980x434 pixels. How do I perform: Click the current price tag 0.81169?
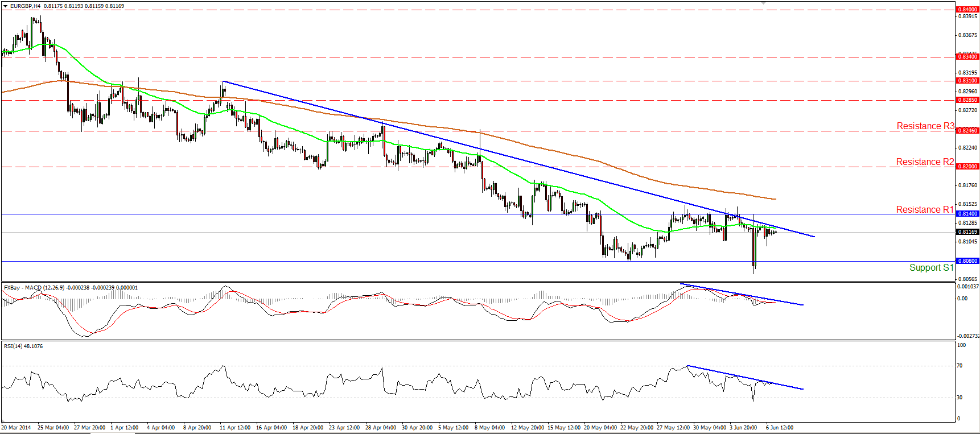pyautogui.click(x=967, y=232)
